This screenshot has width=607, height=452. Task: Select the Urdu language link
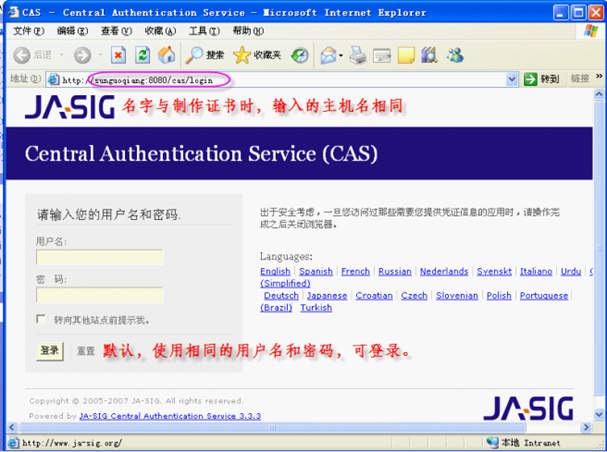click(x=571, y=272)
